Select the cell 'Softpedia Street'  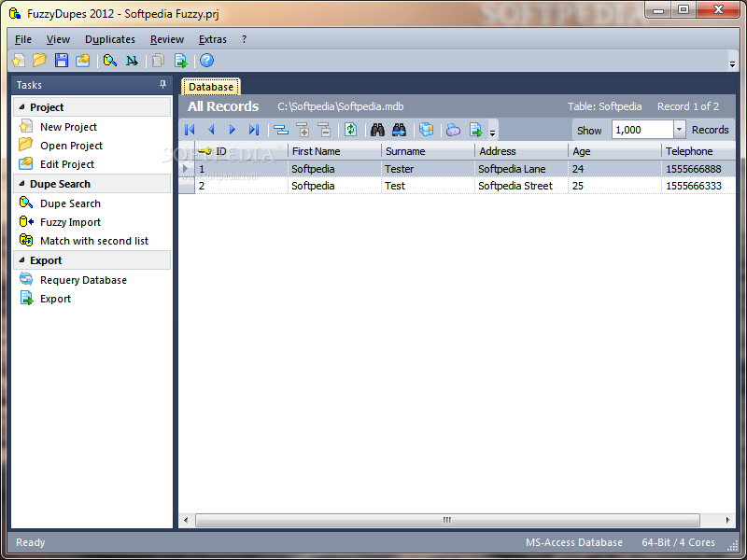[522, 186]
